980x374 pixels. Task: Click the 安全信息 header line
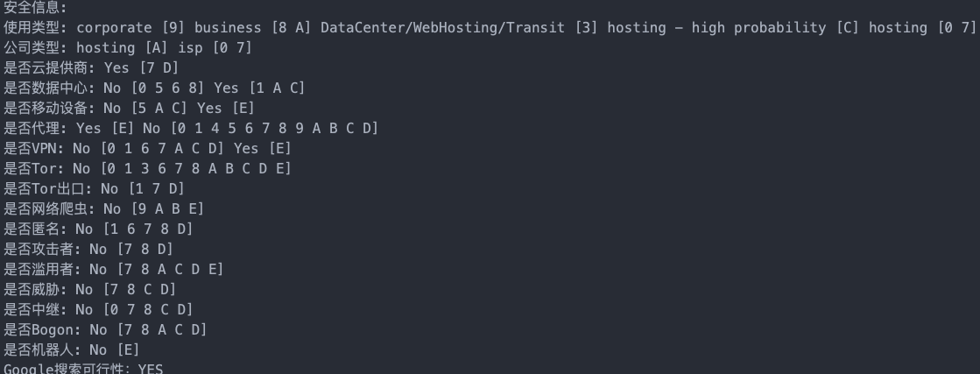coord(35,8)
